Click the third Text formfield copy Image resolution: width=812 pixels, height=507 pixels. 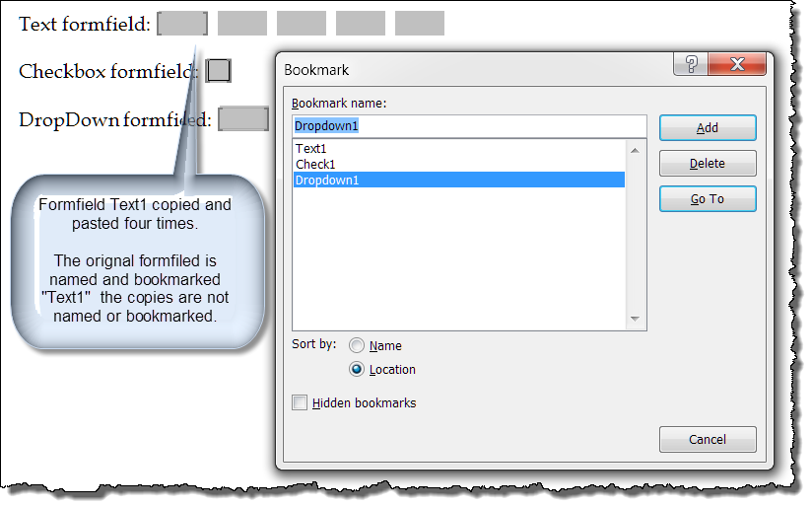[302, 24]
